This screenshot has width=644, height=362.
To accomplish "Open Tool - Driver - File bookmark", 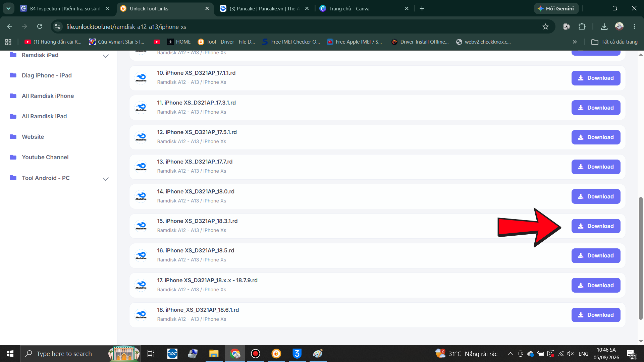I will [226, 42].
